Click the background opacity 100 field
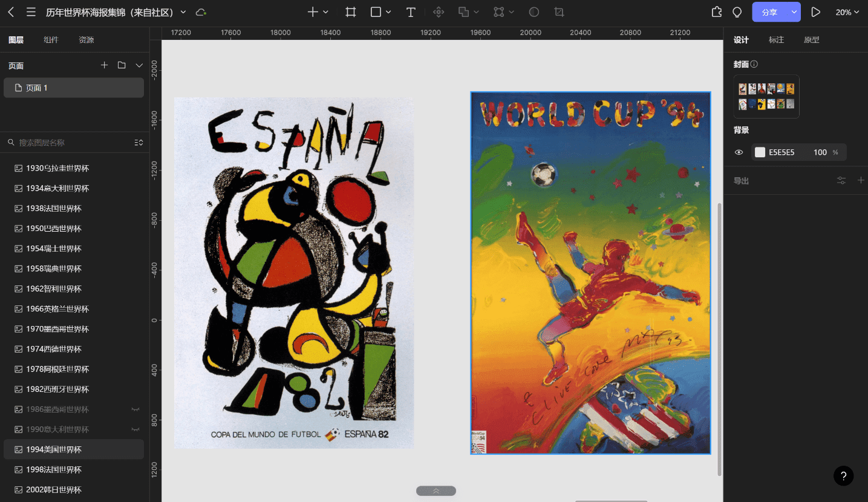868x502 pixels. point(820,152)
